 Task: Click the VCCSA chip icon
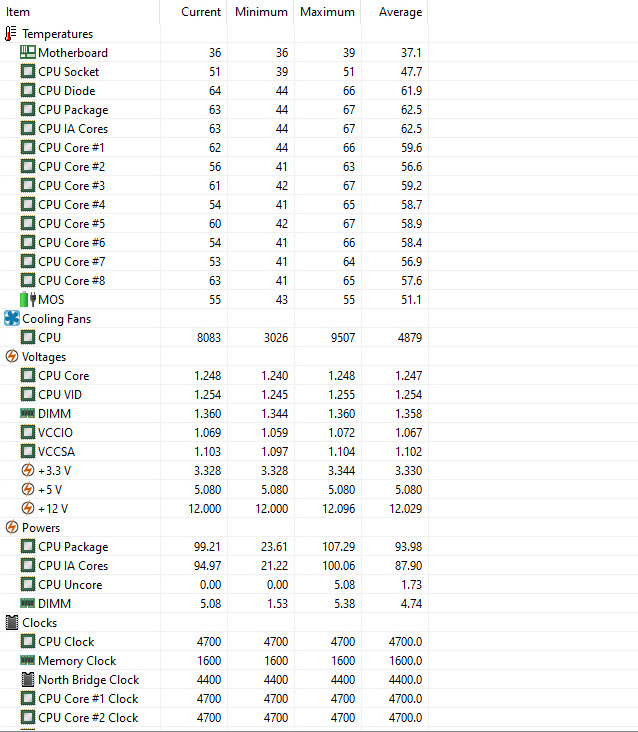(28, 451)
